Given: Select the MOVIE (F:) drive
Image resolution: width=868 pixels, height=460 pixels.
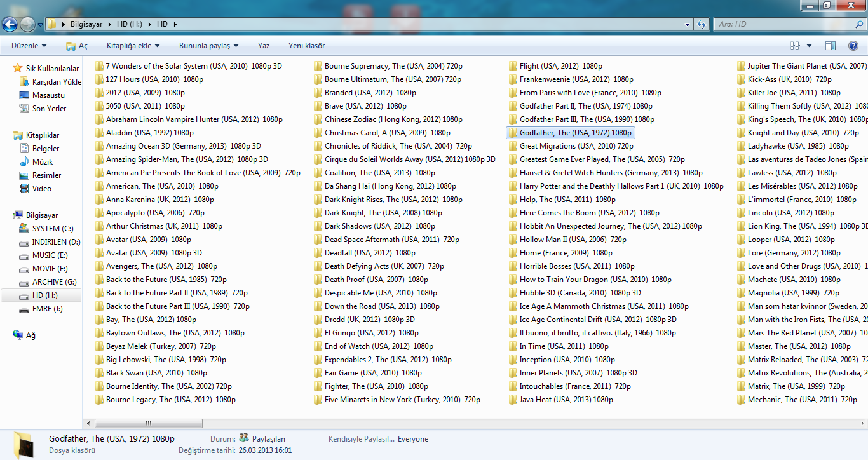Looking at the screenshot, I should click(50, 269).
